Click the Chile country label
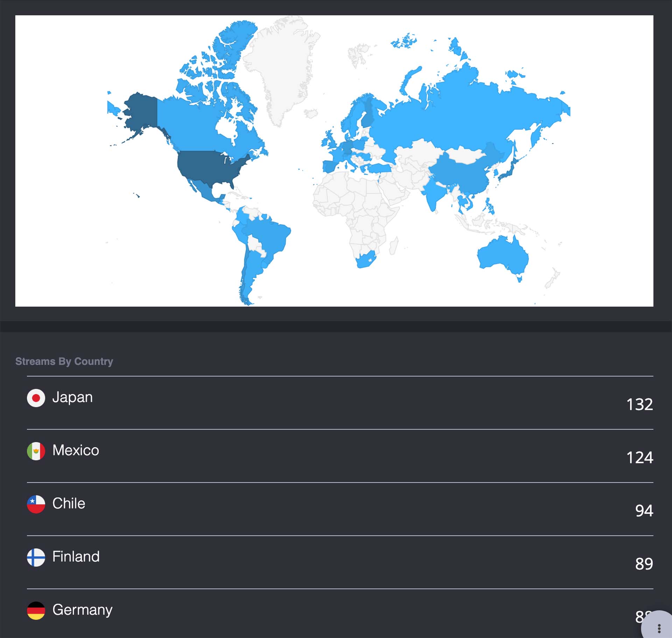The image size is (672, 638). (x=69, y=504)
